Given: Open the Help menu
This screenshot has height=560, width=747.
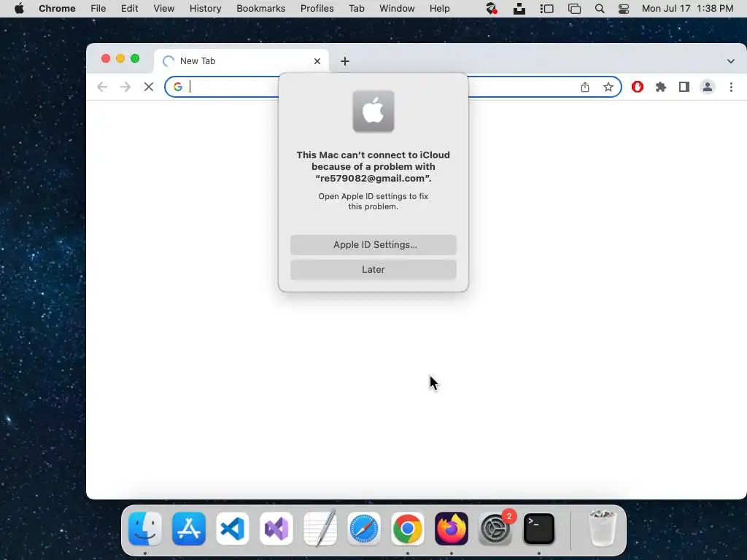Looking at the screenshot, I should tap(439, 9).
